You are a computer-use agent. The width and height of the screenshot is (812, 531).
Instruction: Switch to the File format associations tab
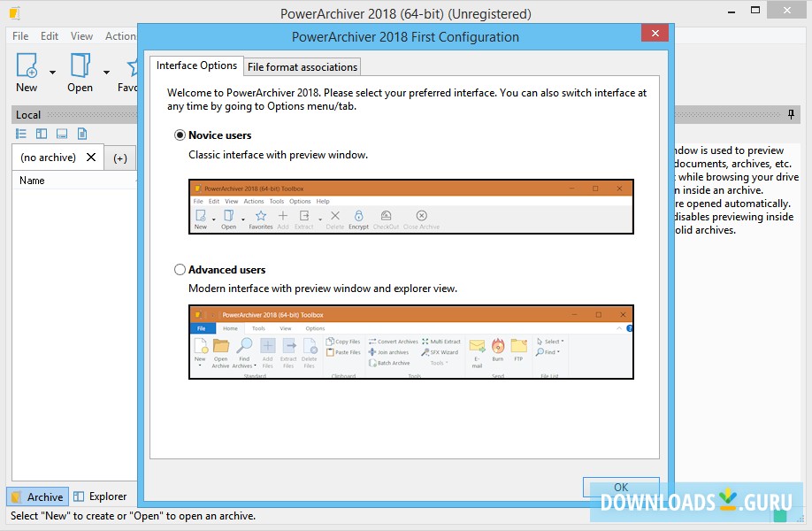tap(303, 67)
